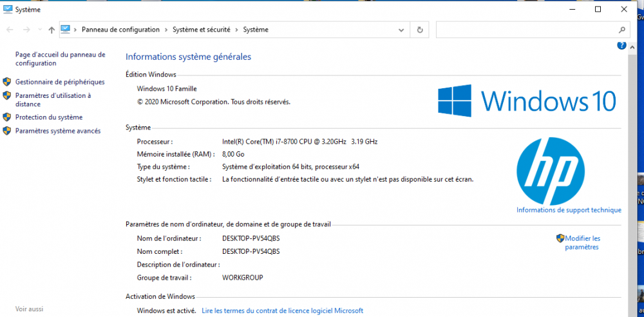Refresh the System page
644x317 pixels.
point(420,30)
